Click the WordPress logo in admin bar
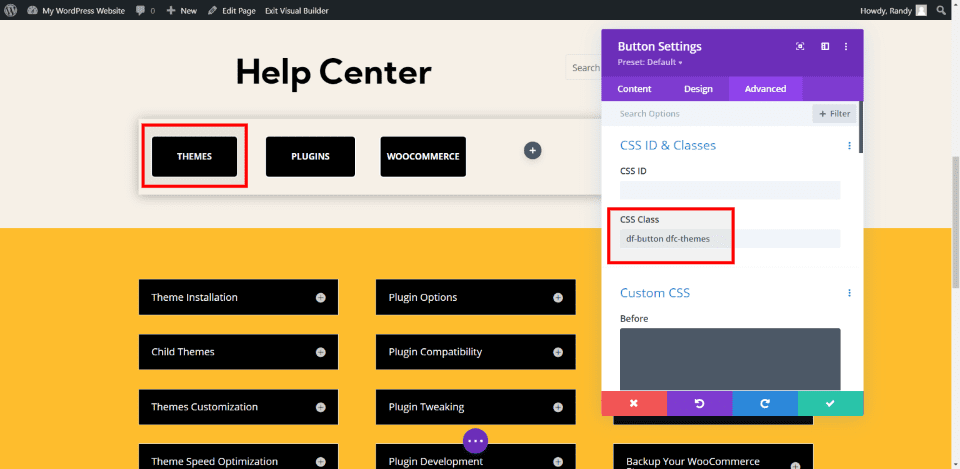Viewport: 960px width, 469px height. click(x=11, y=10)
